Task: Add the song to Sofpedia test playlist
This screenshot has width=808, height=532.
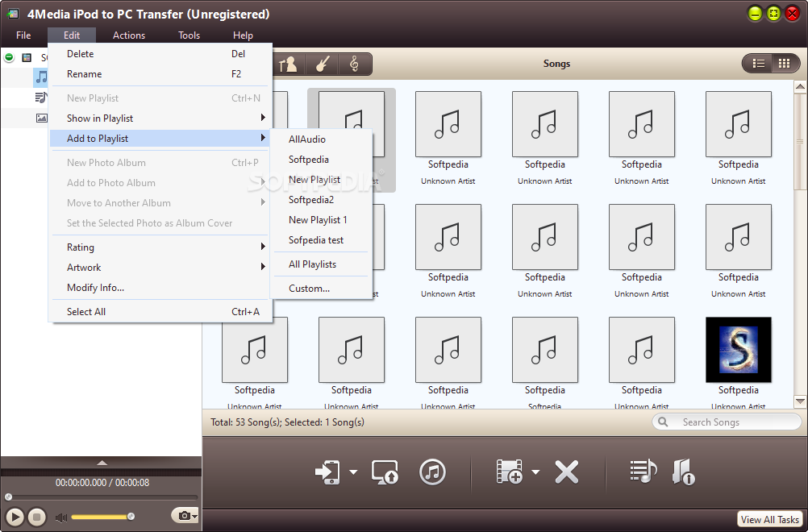Action: pos(321,239)
